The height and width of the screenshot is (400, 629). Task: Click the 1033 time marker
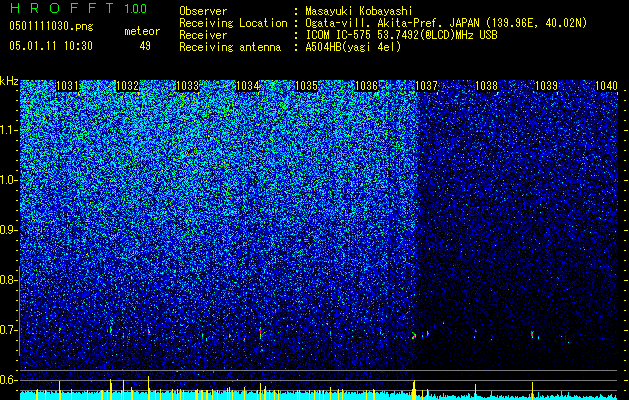pos(188,86)
